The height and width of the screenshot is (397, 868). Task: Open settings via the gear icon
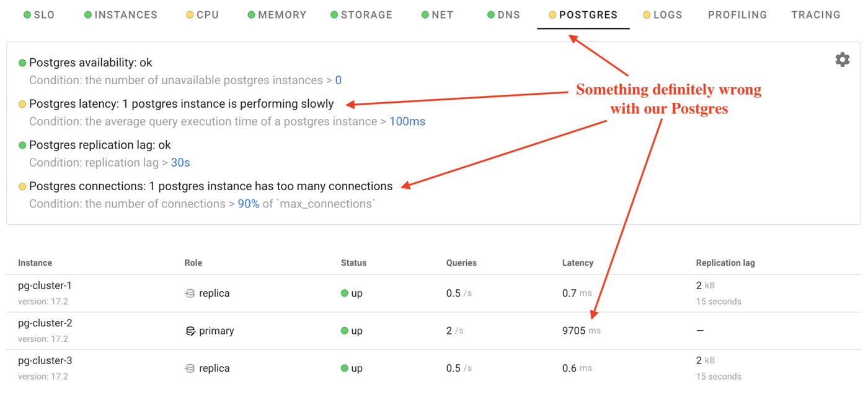point(842,59)
